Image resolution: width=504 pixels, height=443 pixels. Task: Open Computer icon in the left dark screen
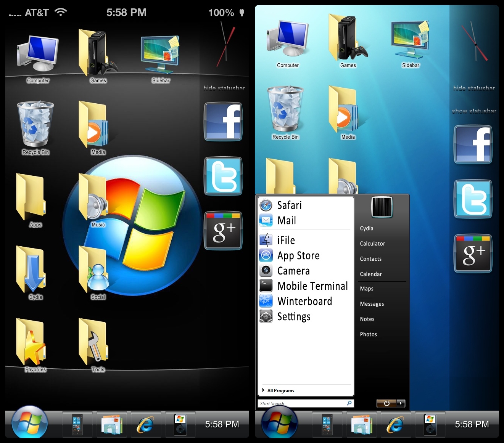pyautogui.click(x=37, y=53)
